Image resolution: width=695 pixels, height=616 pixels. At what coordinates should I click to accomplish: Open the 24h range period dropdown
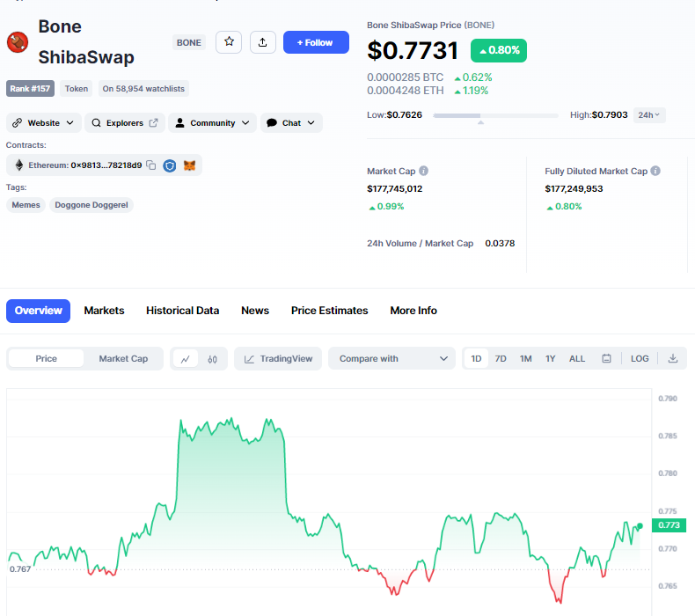coord(650,115)
